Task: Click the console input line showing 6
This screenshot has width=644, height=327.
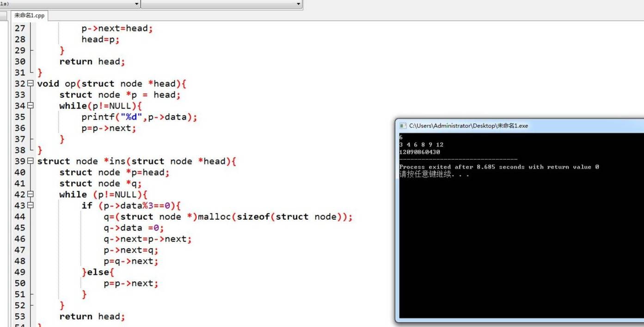Action: [x=401, y=137]
